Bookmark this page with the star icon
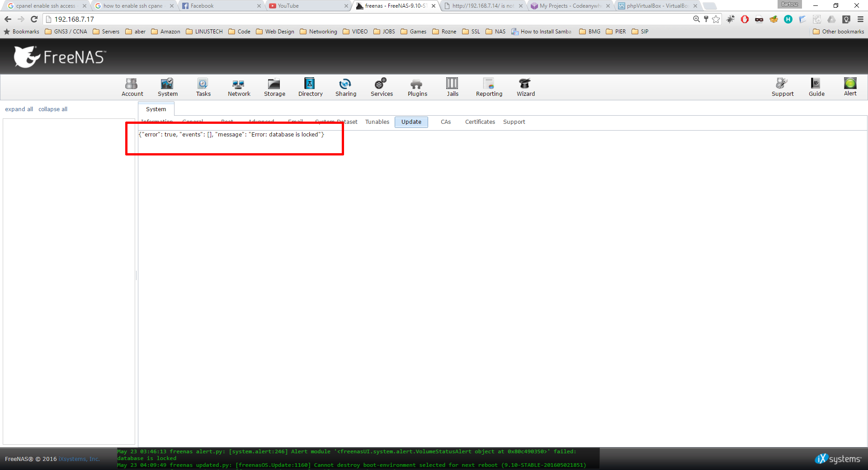Image resolution: width=868 pixels, height=470 pixels. point(716,19)
